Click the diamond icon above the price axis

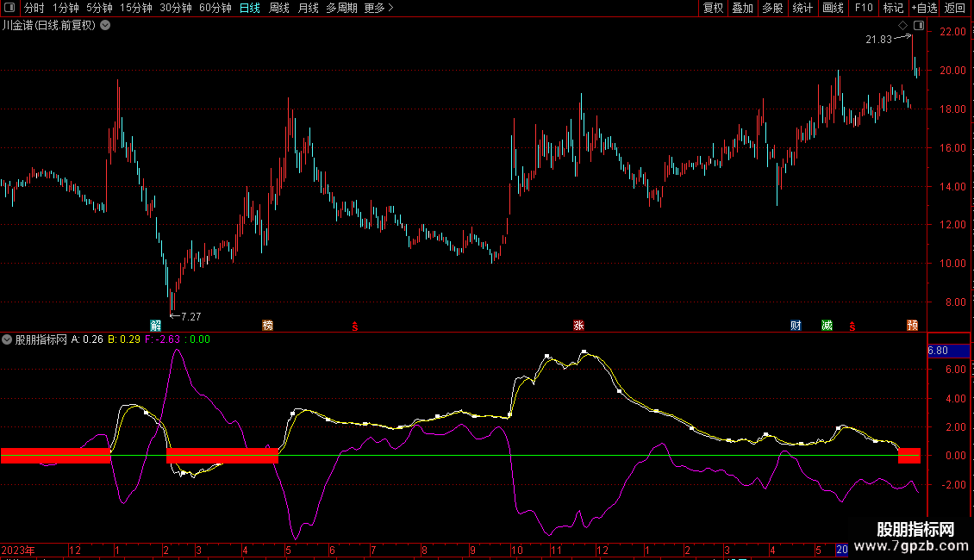tap(903, 26)
